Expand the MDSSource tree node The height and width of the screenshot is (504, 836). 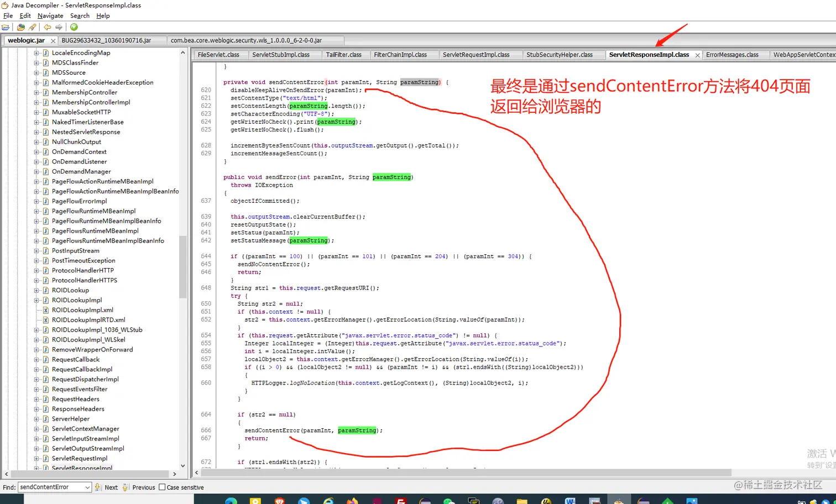pos(36,73)
